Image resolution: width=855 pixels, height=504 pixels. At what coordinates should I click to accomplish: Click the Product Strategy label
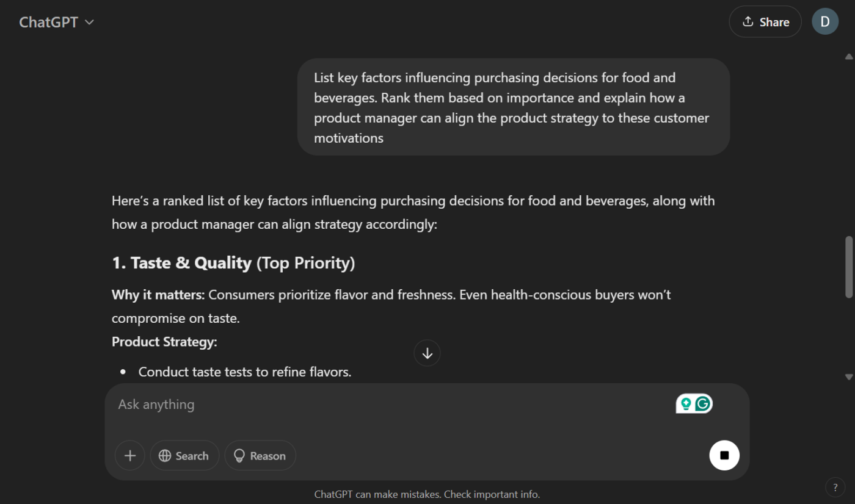[x=164, y=342]
